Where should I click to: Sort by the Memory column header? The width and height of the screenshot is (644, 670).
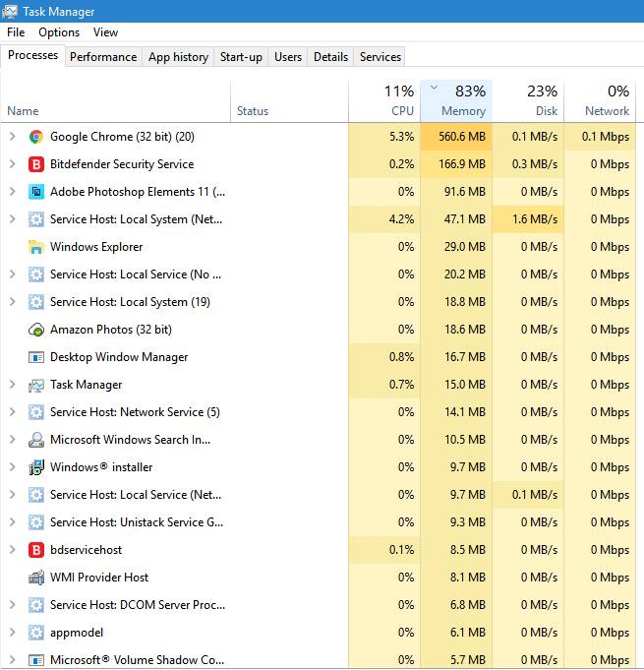(456, 101)
